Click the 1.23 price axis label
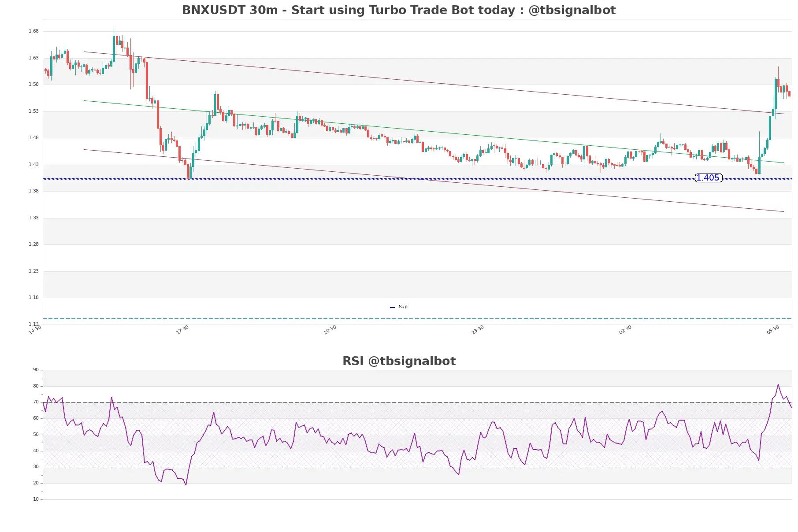This screenshot has width=798, height=532. click(33, 271)
